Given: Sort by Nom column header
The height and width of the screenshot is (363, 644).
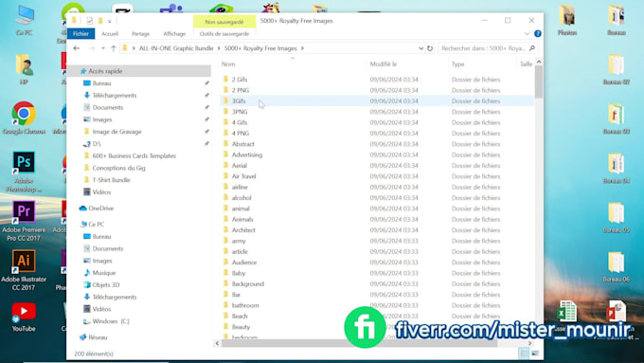Looking at the screenshot, I should coord(228,64).
